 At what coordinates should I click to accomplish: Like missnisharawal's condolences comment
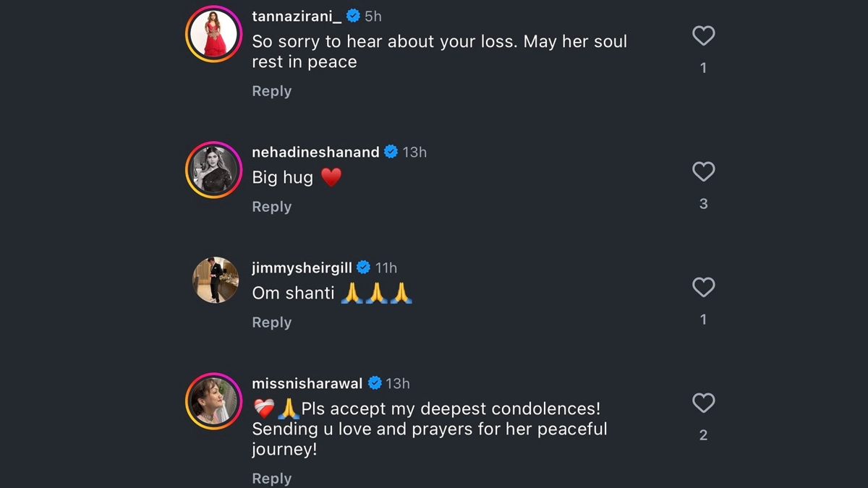point(703,403)
